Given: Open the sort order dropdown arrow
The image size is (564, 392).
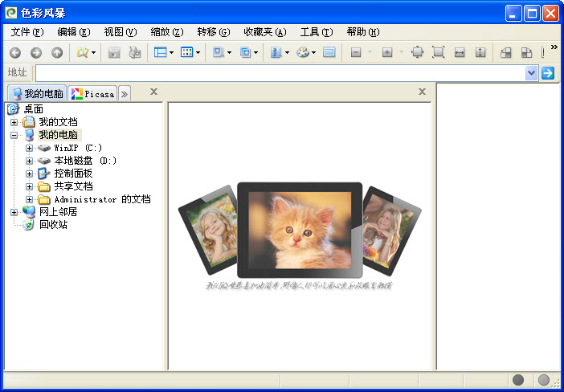Looking at the screenshot, I should click(x=287, y=53).
